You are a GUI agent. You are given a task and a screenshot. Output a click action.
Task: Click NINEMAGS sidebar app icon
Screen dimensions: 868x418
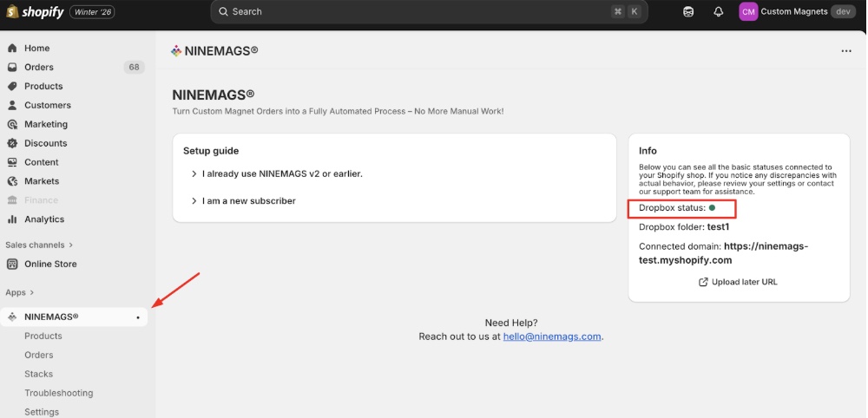pos(12,317)
